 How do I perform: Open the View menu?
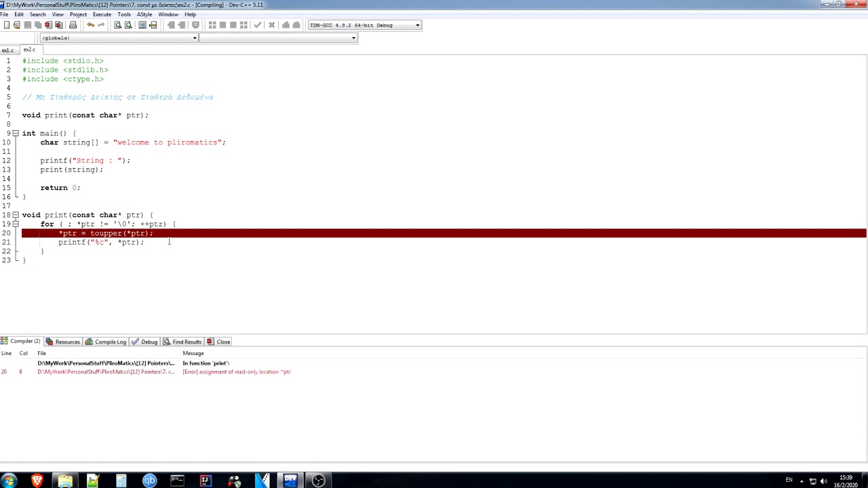click(58, 14)
